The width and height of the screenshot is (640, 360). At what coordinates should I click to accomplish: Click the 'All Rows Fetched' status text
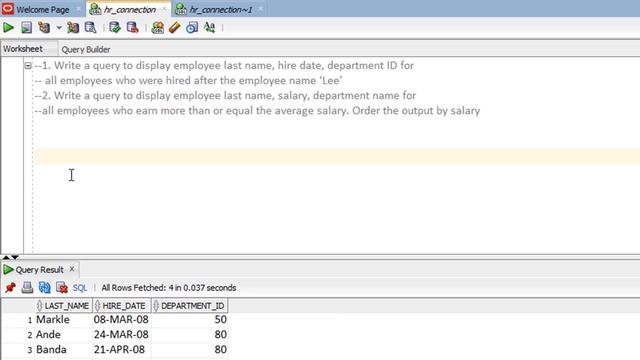point(169,288)
